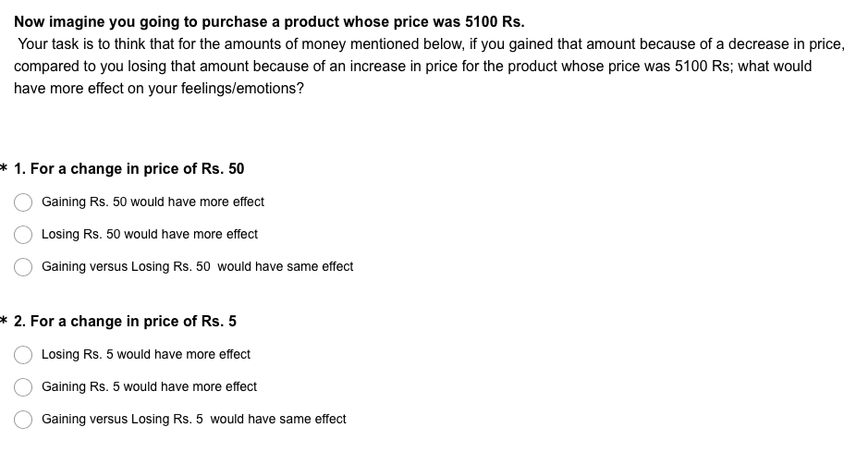Image resolution: width=868 pixels, height=452 pixels.
Task: Click the line 'have more effect on your feelings/emotions?'
Action: (159, 89)
